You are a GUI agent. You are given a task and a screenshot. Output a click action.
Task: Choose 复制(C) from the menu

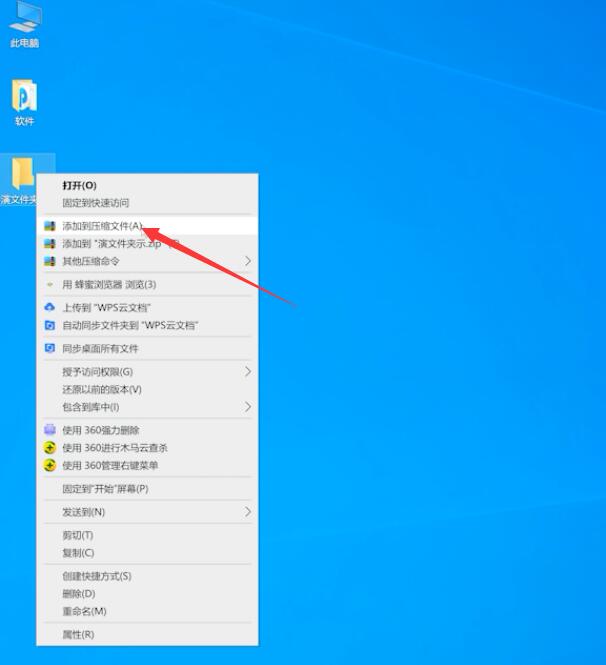pos(147,553)
